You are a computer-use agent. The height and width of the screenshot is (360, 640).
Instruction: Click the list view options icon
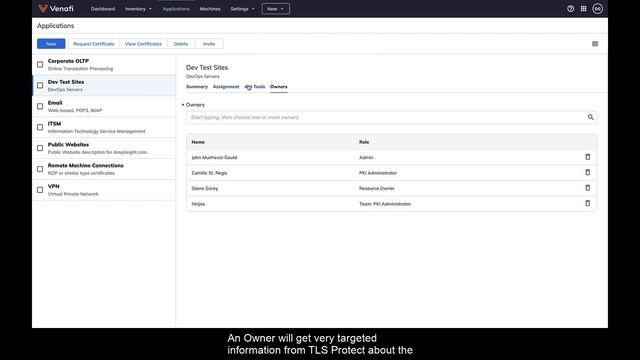[595, 44]
